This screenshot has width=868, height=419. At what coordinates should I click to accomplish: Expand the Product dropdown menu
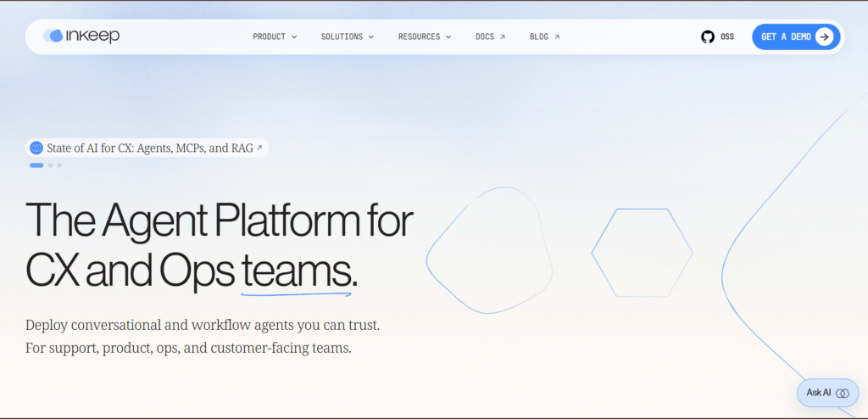pyautogui.click(x=275, y=37)
